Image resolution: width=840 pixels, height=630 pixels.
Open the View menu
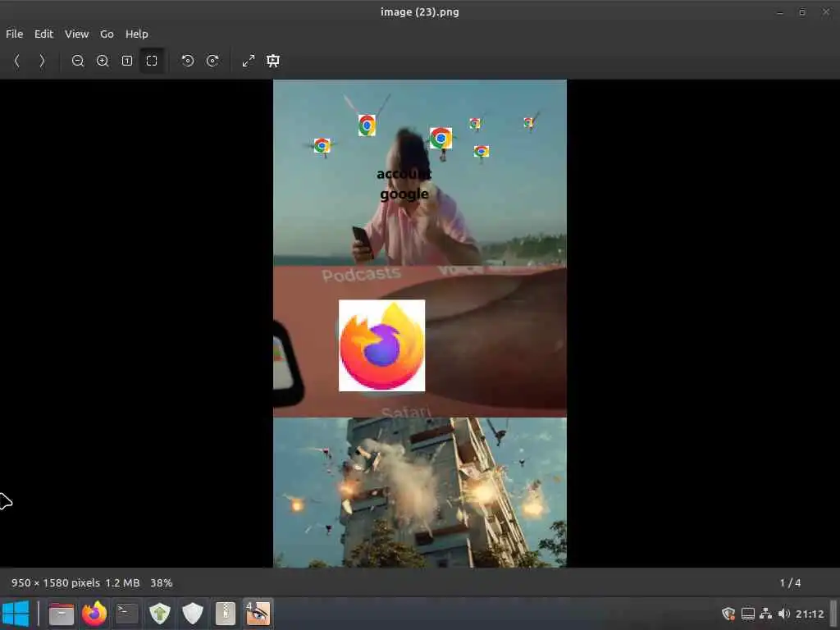pyautogui.click(x=76, y=34)
